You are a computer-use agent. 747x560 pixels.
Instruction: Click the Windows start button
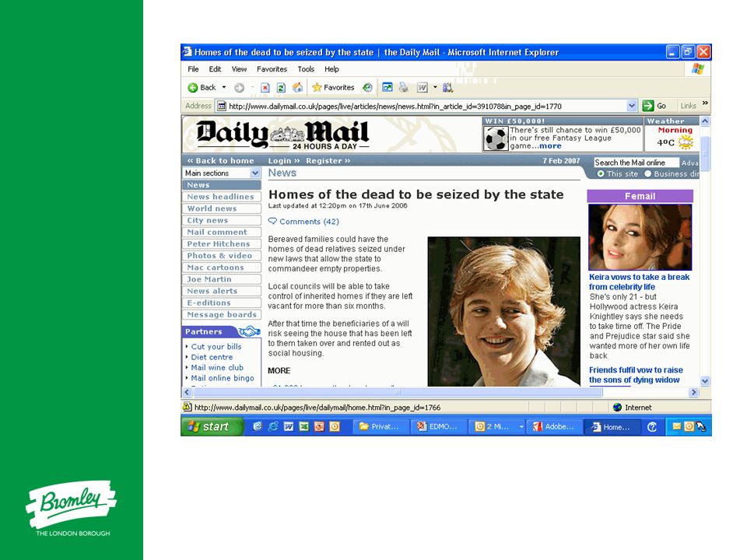[x=212, y=427]
